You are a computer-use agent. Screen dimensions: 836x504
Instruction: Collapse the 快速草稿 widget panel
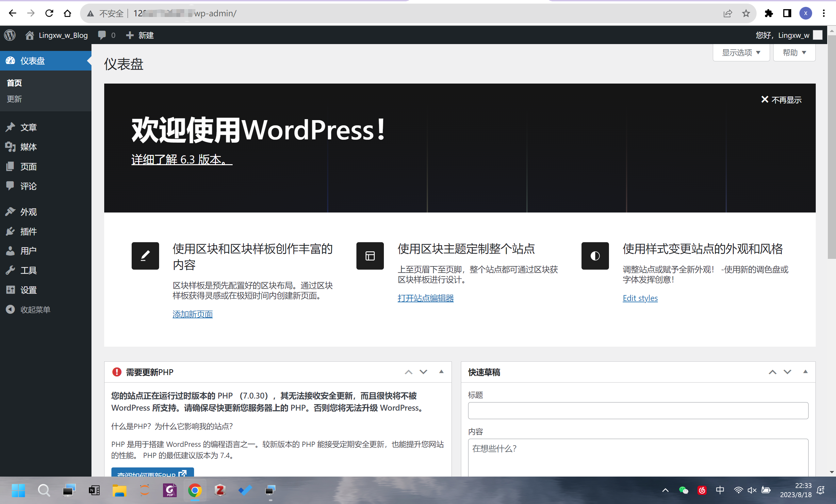click(806, 372)
